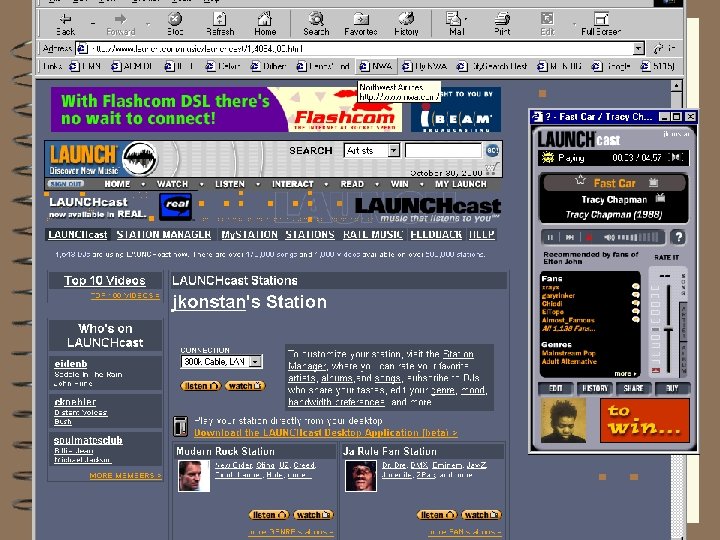Click the iBEAM Broadcasting sponsor logo
Viewport: 720px width, 540px height.
(x=456, y=110)
